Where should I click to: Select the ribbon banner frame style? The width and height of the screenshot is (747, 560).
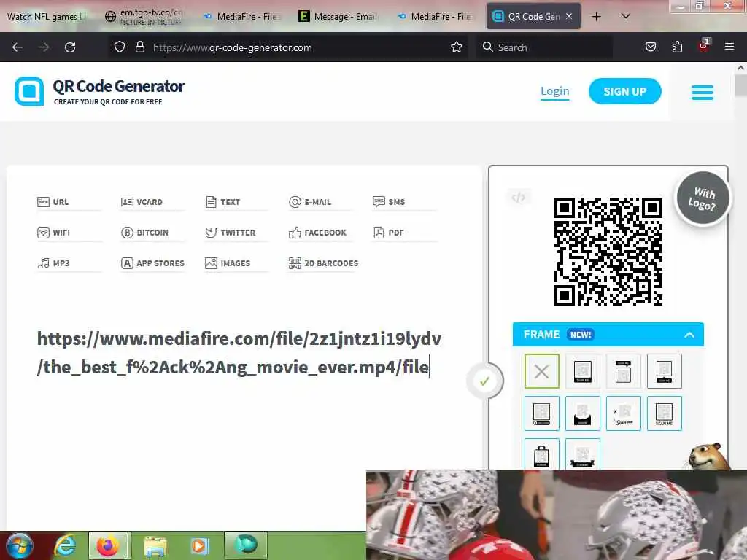point(583,454)
